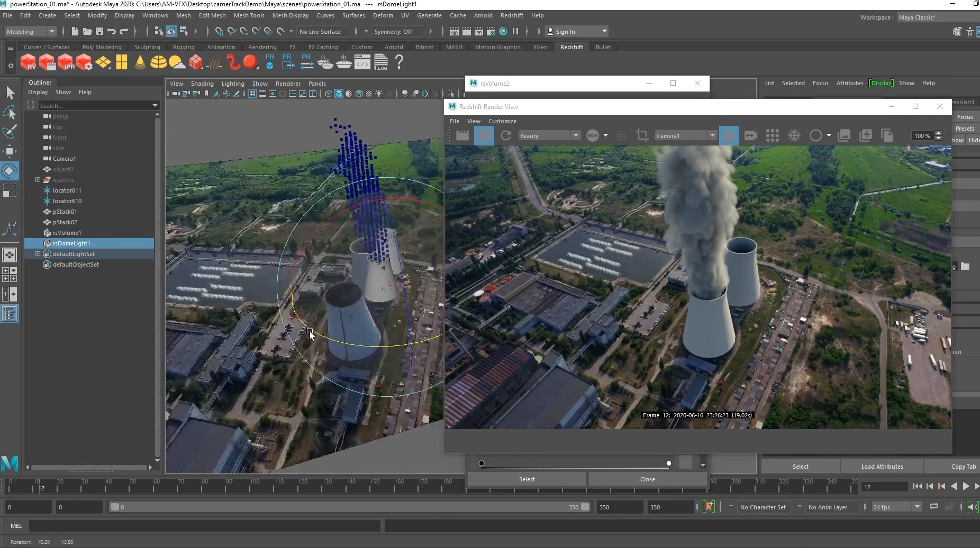
Task: Select the Redshift RV render icon
Action: tap(28, 62)
